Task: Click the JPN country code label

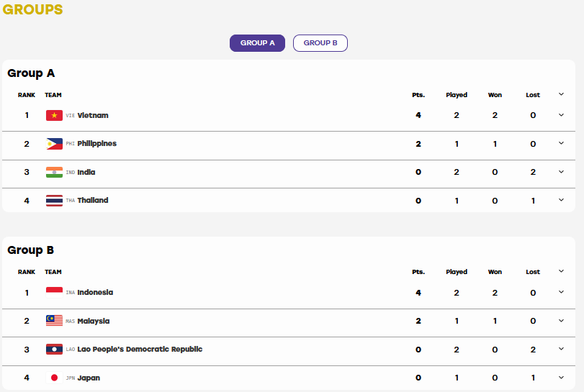Action: pyautogui.click(x=71, y=378)
